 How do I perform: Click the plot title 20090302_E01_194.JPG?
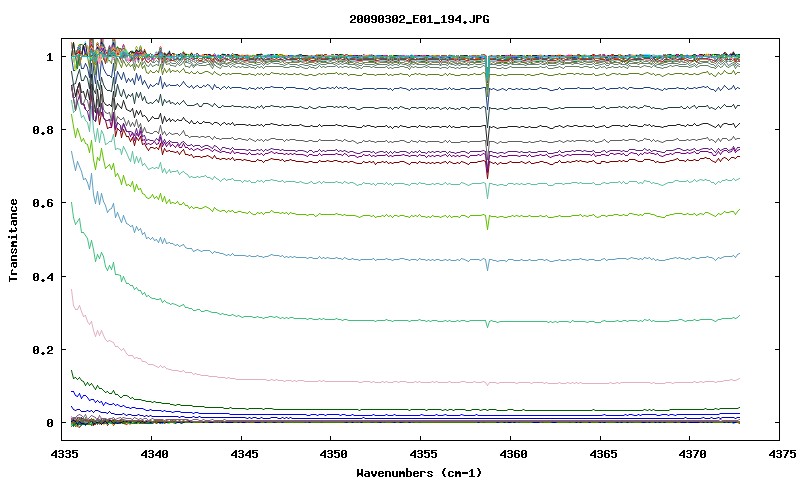419,19
